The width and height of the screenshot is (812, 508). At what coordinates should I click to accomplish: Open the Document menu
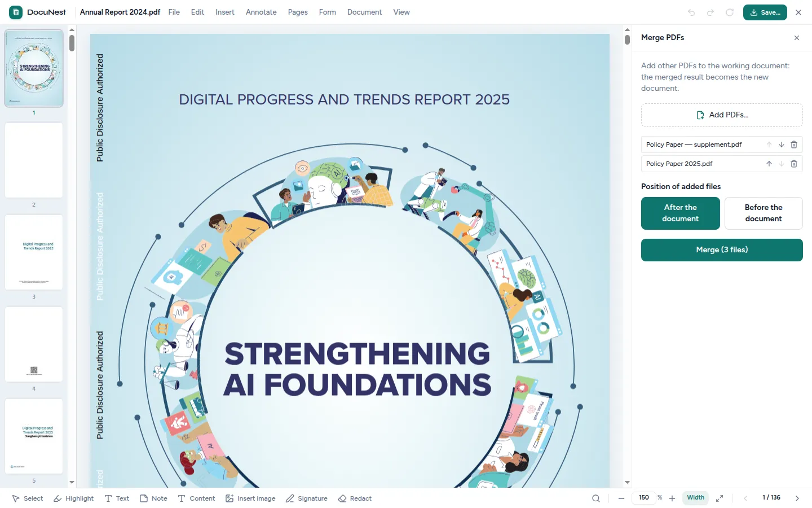pyautogui.click(x=364, y=12)
